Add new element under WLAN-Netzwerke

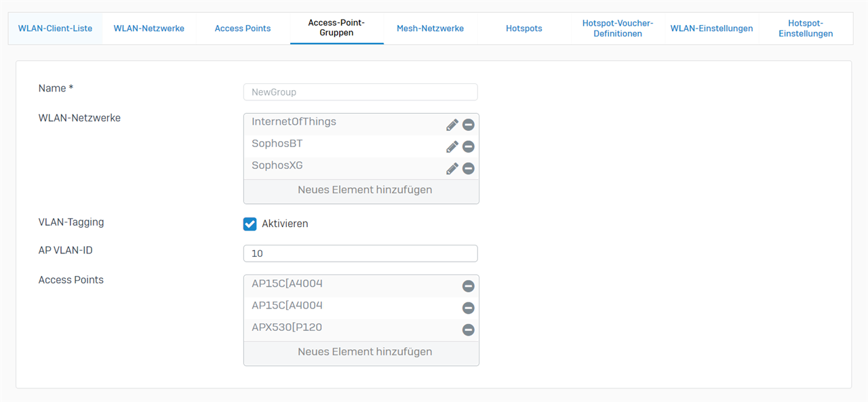point(364,190)
